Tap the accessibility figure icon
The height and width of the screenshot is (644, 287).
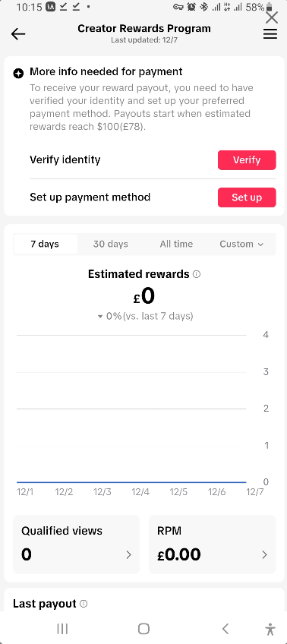pos(270,629)
